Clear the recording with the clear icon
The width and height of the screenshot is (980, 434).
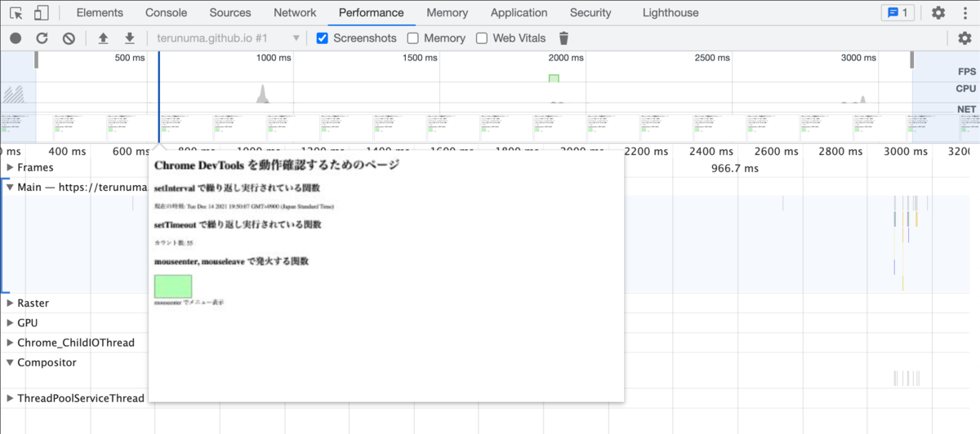click(x=69, y=38)
